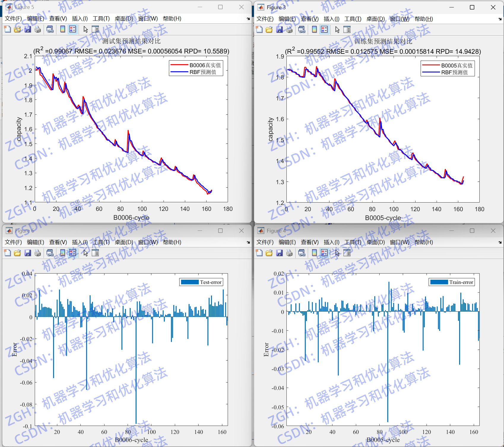
Task: Toggle Insert Legend in Figure 4 toolbar
Action: click(x=324, y=253)
